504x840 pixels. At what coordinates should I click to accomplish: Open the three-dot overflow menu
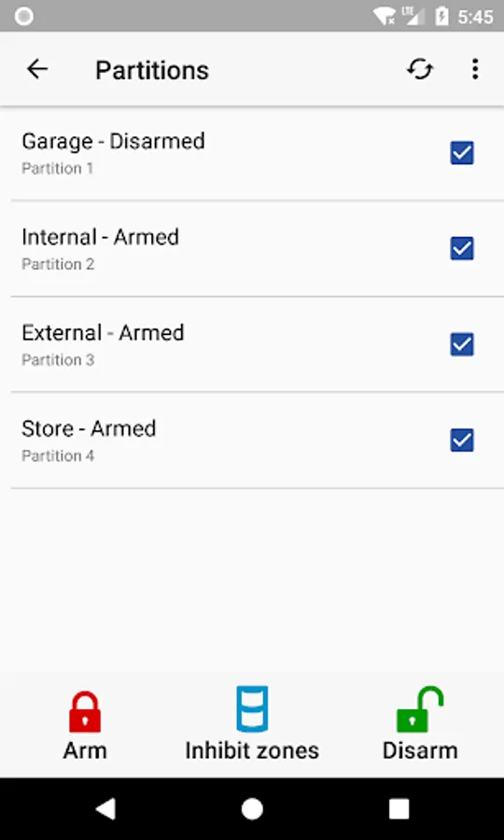[x=474, y=69]
